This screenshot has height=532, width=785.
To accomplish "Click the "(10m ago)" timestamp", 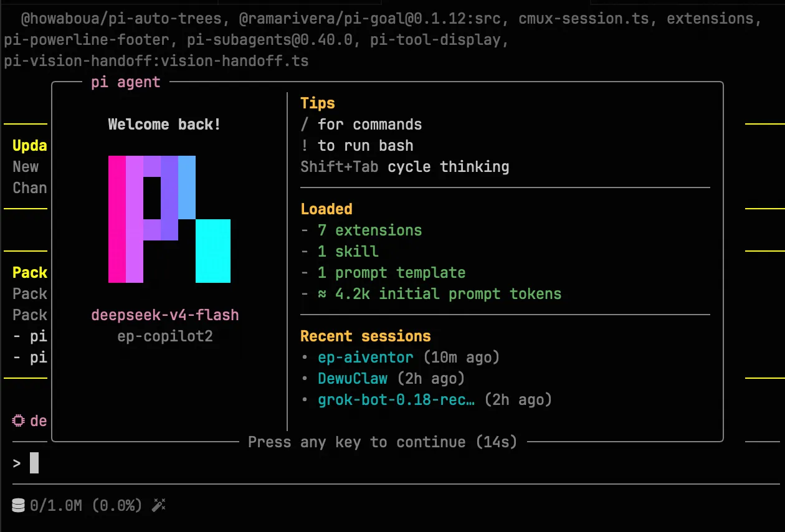I will (x=462, y=358).
